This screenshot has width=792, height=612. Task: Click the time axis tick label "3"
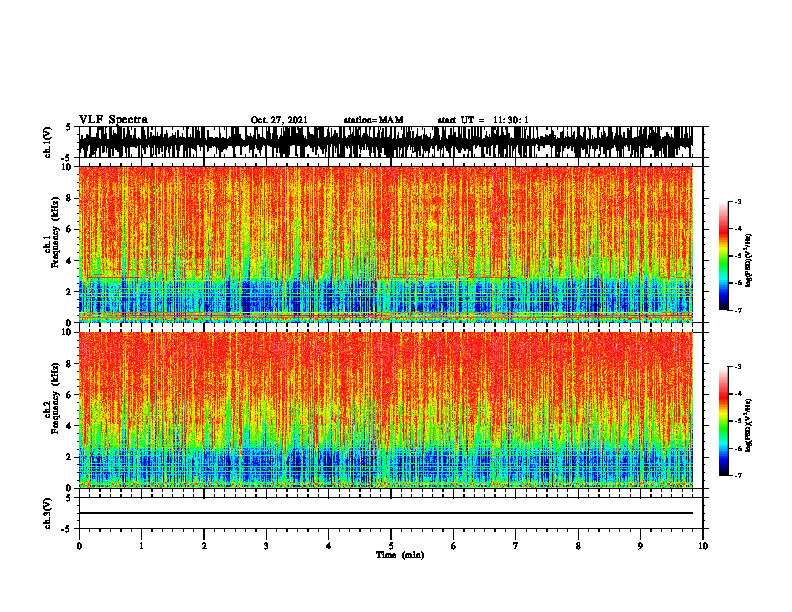(266, 546)
